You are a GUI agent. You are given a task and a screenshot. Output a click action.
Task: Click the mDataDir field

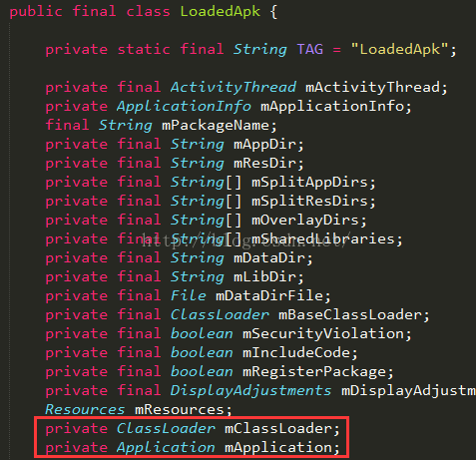tap(269, 258)
